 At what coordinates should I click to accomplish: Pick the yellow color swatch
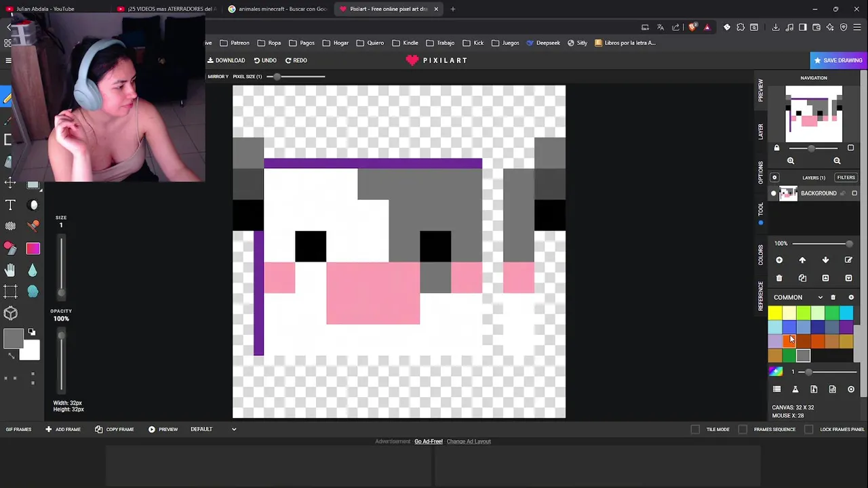775,312
